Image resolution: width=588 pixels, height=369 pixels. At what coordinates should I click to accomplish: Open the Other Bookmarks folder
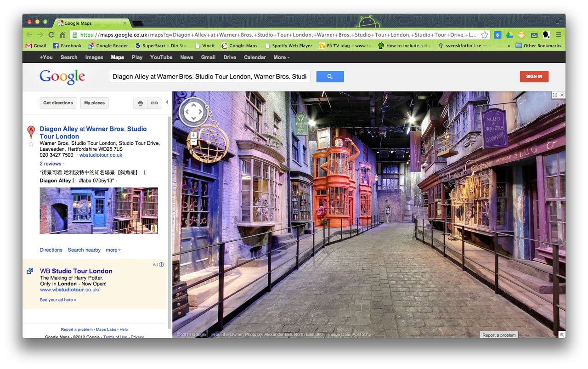(538, 45)
